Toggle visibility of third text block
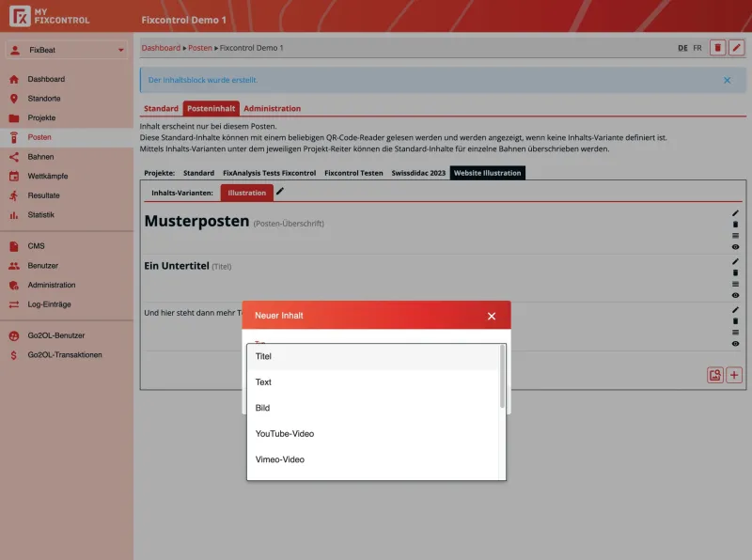 735,344
